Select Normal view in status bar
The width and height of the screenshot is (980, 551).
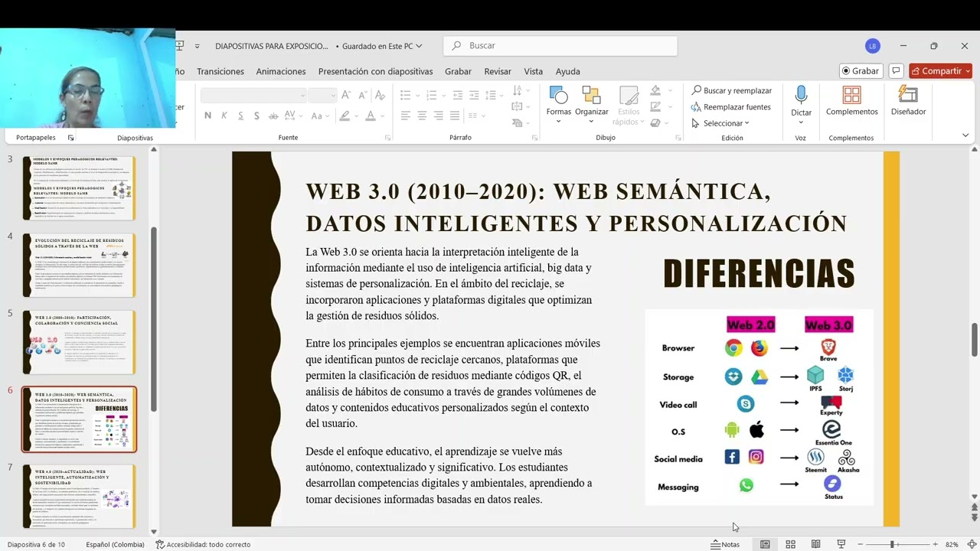tap(765, 544)
